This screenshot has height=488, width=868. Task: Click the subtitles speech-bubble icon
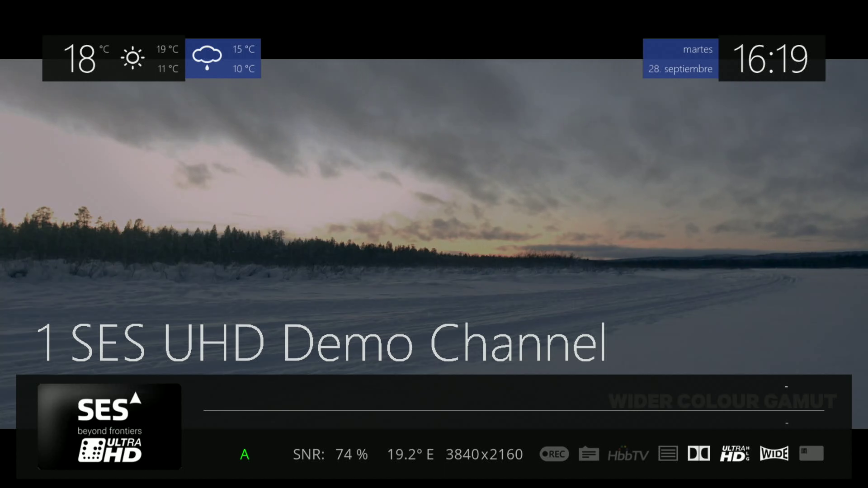(589, 454)
